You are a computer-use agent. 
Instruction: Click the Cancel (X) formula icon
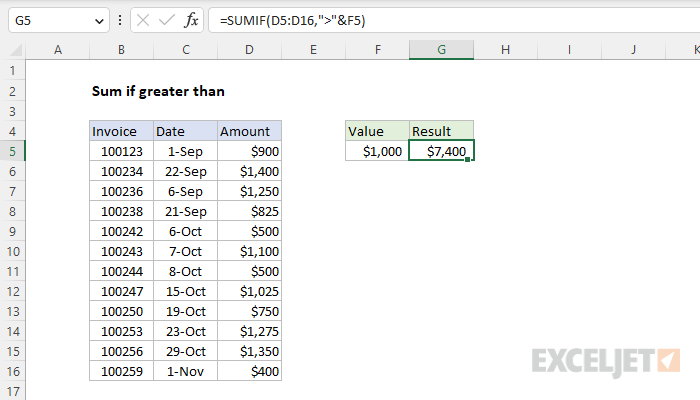[x=143, y=21]
